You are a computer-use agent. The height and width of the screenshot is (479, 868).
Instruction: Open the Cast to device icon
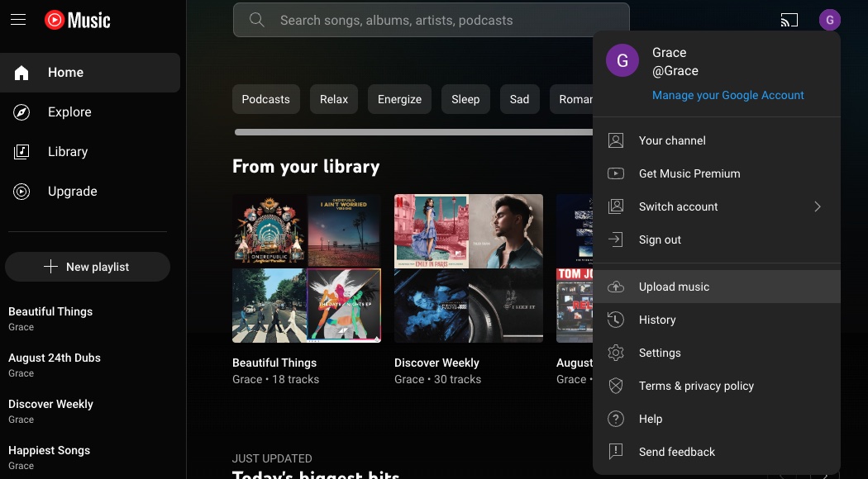click(x=789, y=20)
